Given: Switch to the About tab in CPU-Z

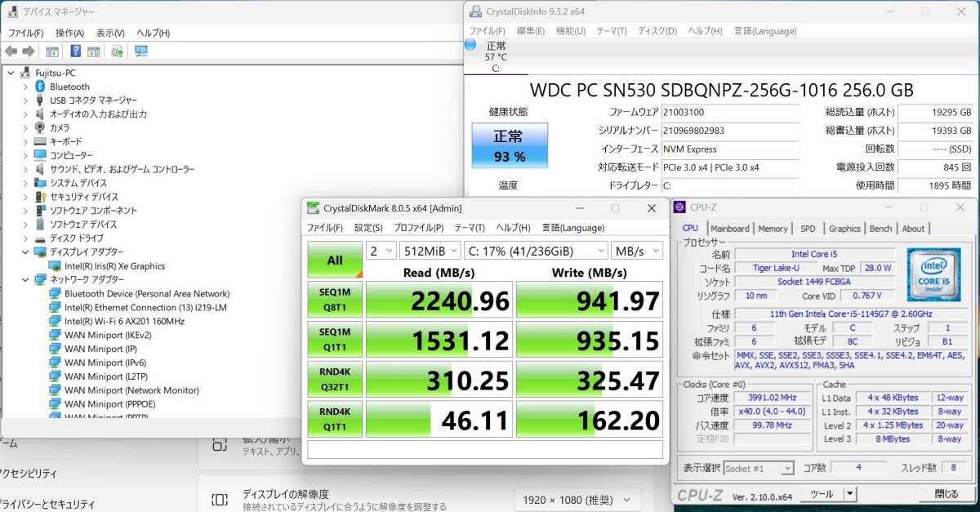Looking at the screenshot, I should click(913, 229).
